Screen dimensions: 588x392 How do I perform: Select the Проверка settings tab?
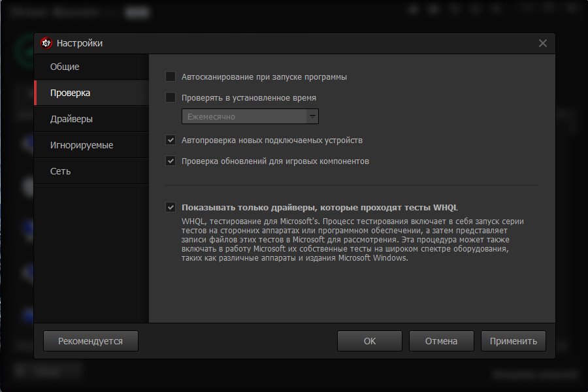(x=91, y=93)
